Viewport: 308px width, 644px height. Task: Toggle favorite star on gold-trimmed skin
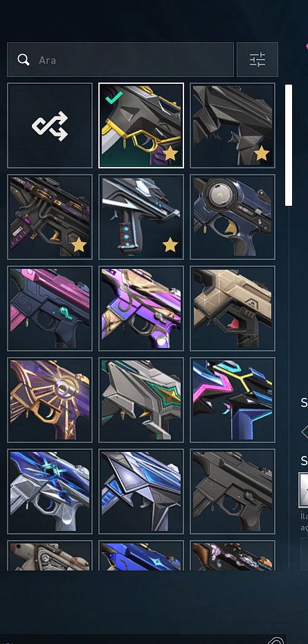click(x=170, y=154)
